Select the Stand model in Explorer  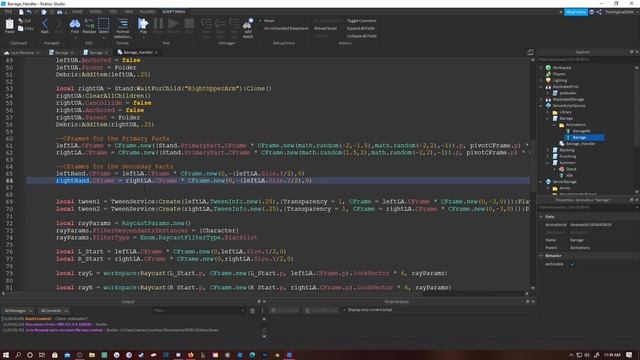567,169
